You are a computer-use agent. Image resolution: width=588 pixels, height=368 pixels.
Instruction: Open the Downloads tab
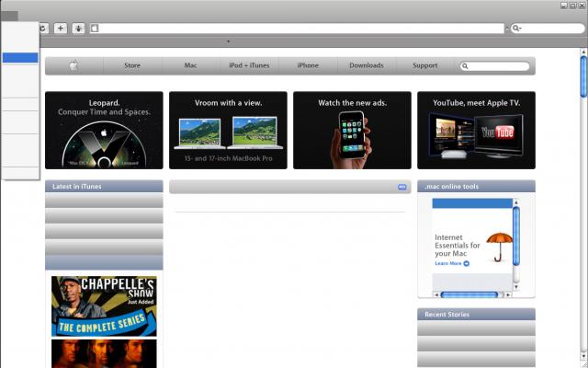click(x=367, y=65)
